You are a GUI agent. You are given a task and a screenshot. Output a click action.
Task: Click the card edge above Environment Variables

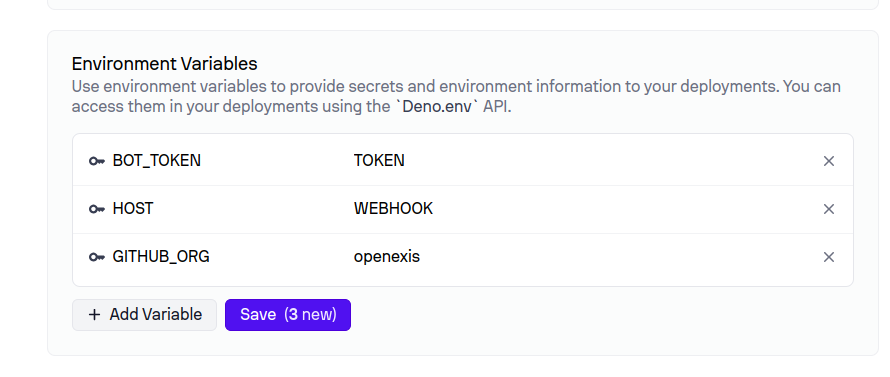463,31
